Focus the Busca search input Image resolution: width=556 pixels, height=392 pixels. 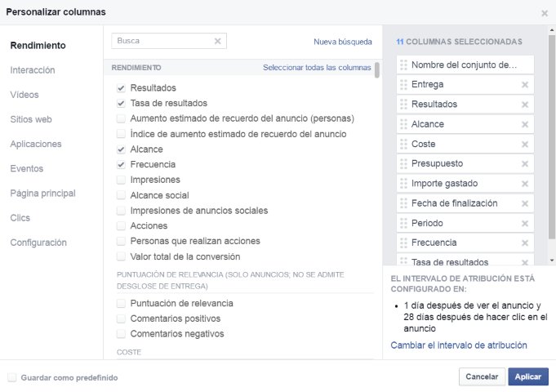(x=169, y=41)
